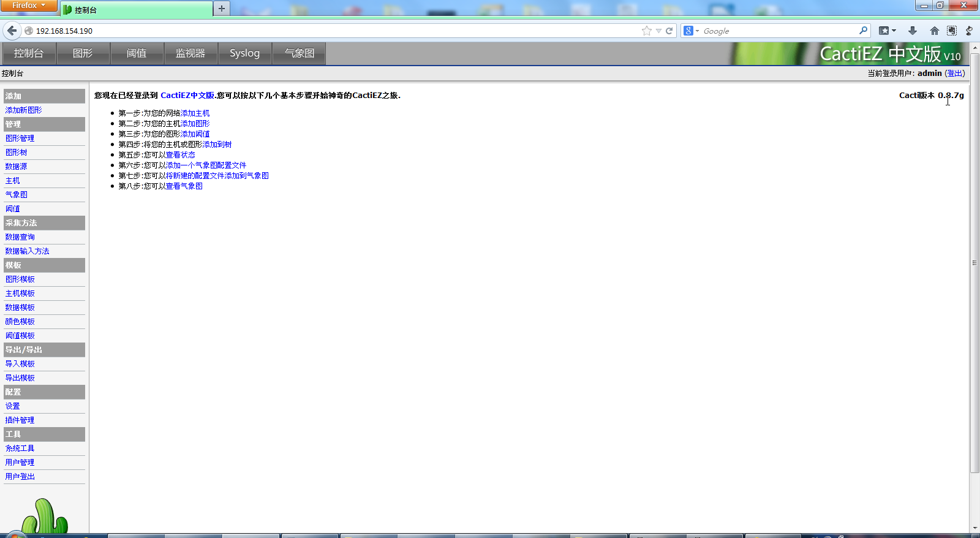Expand the search engine selector dropdown
980x538 pixels.
[691, 31]
